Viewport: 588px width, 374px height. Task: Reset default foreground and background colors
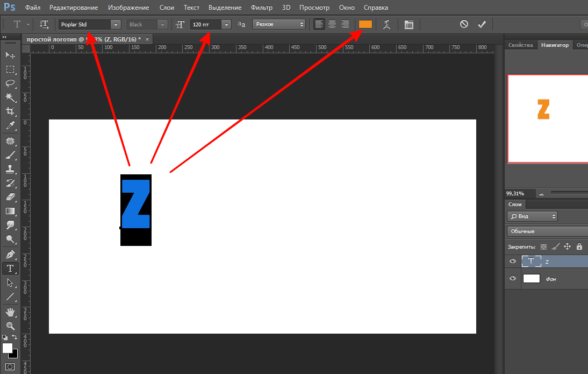pyautogui.click(x=4, y=337)
